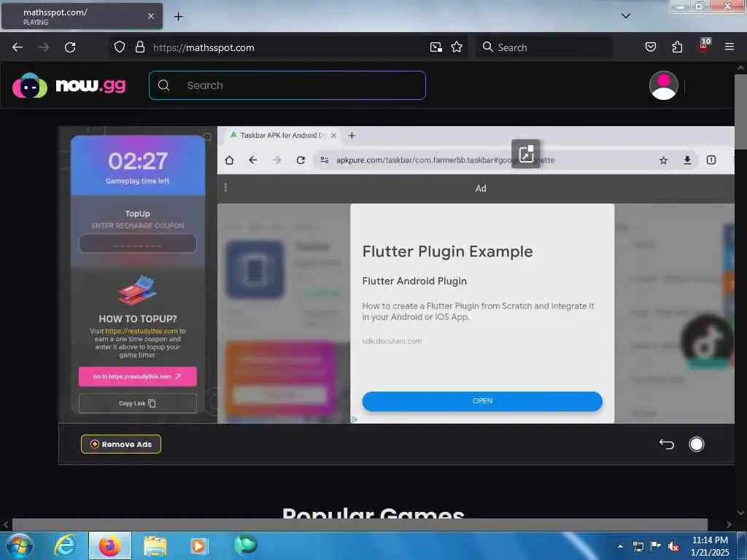Click the green round app icon in the taskbar
Viewport: 747px width, 560px height.
tap(245, 545)
